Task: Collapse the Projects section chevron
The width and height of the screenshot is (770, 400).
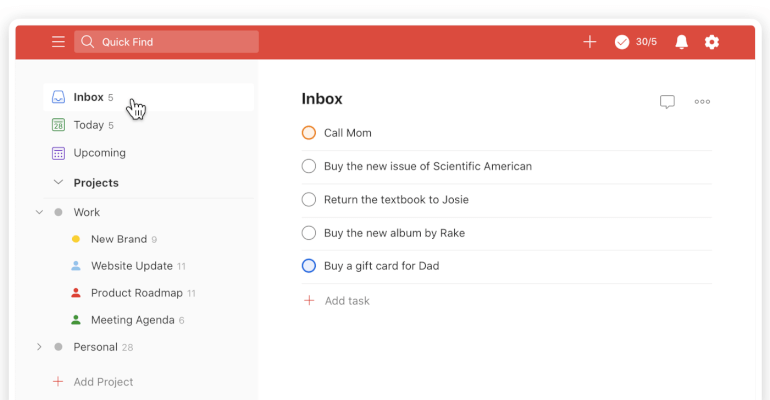Action: point(58,183)
